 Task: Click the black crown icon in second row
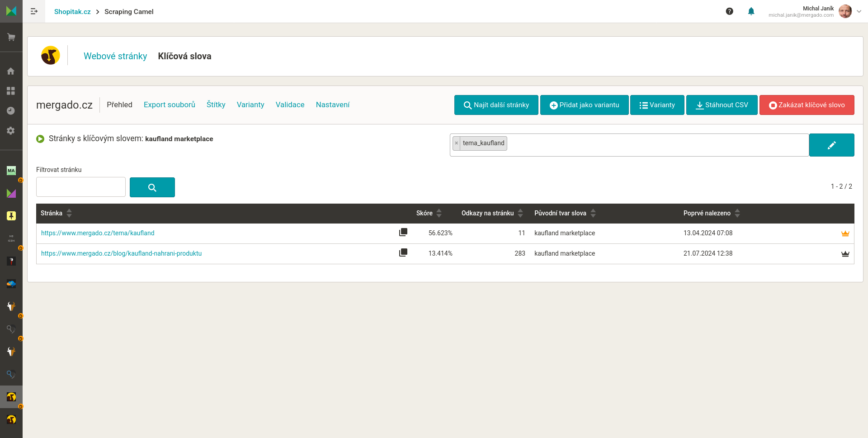tap(845, 254)
